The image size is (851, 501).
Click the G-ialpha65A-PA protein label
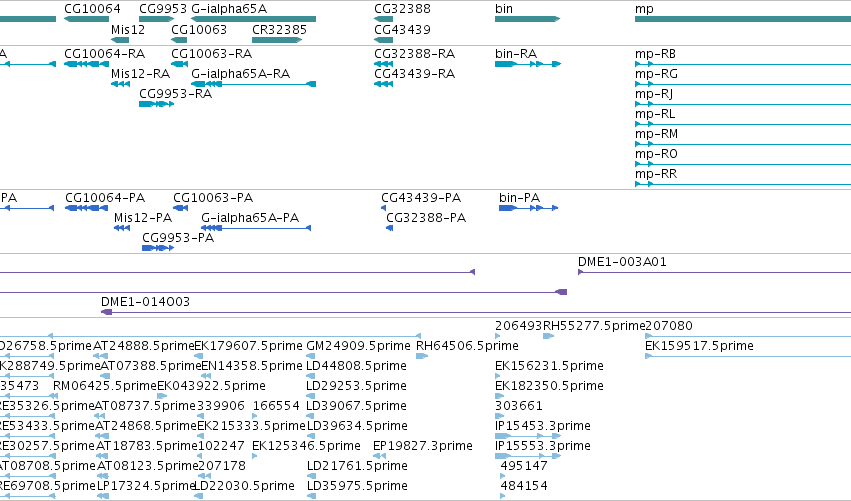click(x=250, y=218)
